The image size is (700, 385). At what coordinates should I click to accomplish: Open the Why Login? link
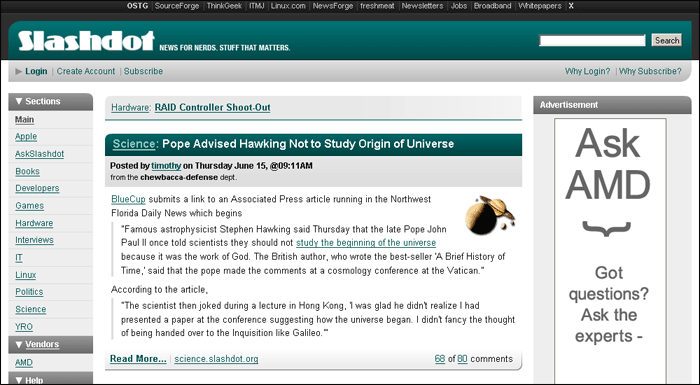pyautogui.click(x=588, y=71)
